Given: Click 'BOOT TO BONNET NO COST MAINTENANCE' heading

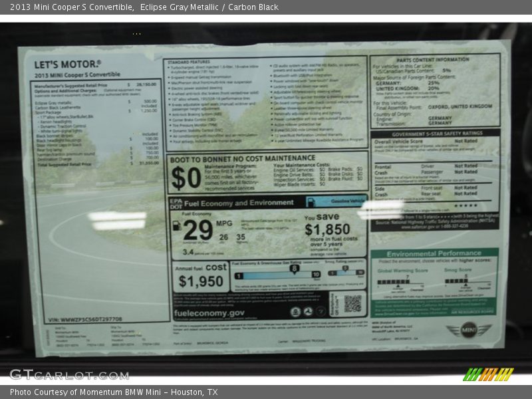Looking at the screenshot, I should coord(243,159).
